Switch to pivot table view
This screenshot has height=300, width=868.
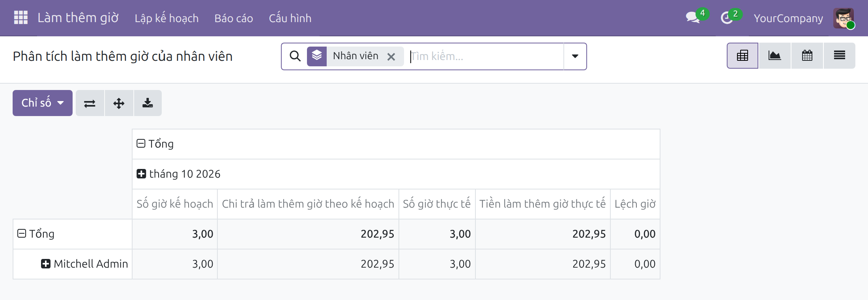(x=743, y=56)
